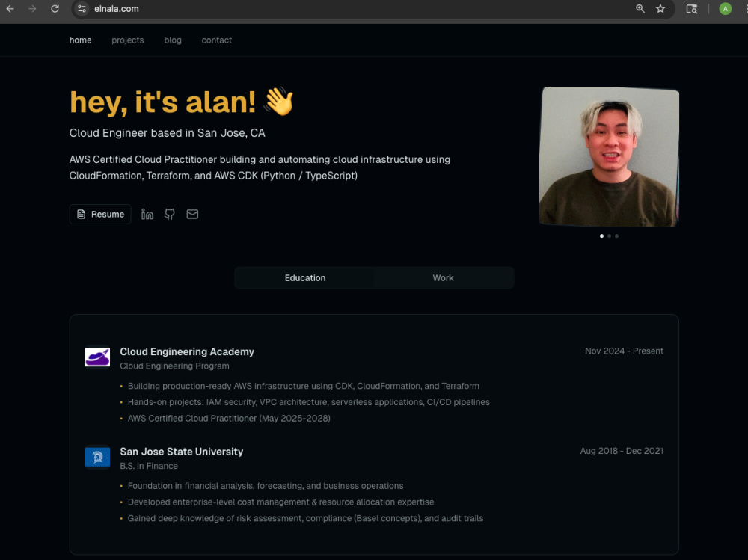Click 'Building production-ready AWS infrastructure' bullet

[304, 386]
